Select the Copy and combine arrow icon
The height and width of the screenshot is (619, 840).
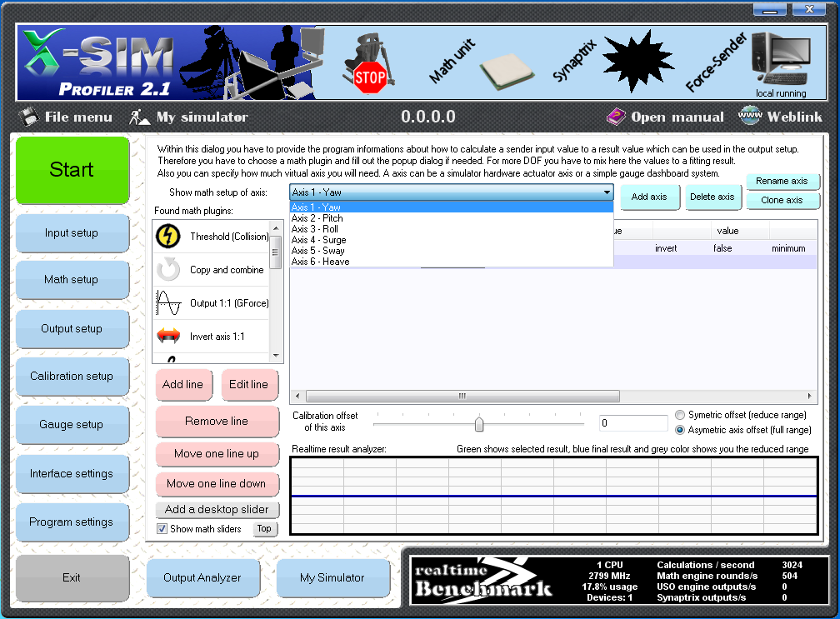coord(168,269)
